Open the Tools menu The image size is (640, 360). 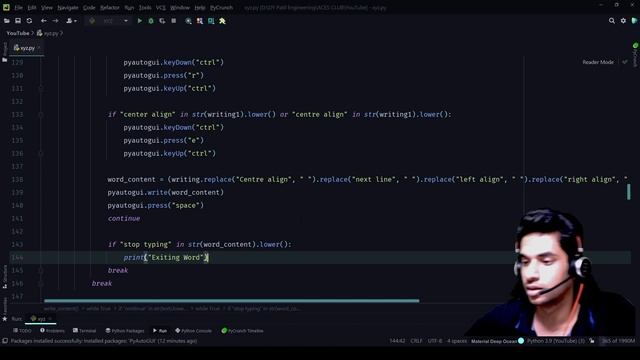tap(145, 8)
